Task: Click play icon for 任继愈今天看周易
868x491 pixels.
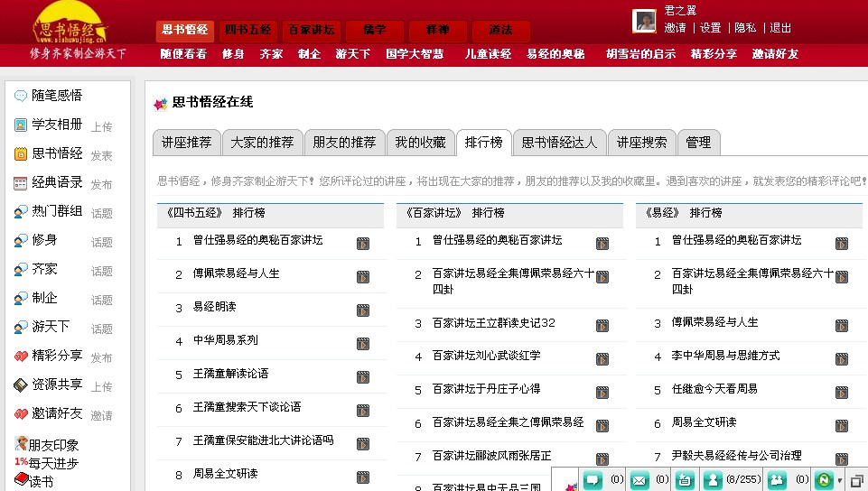Action: [x=842, y=393]
